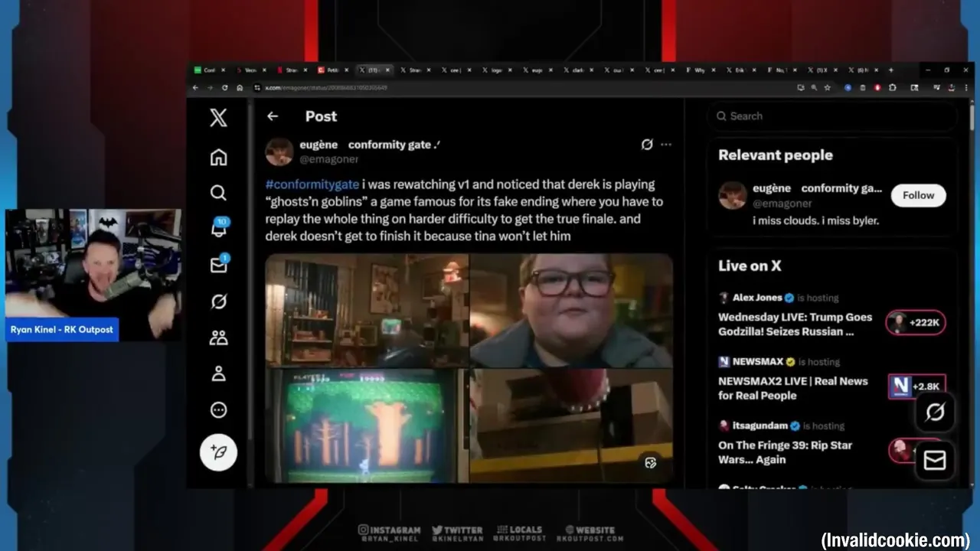Click the 'Live on X' heading

coord(750,266)
